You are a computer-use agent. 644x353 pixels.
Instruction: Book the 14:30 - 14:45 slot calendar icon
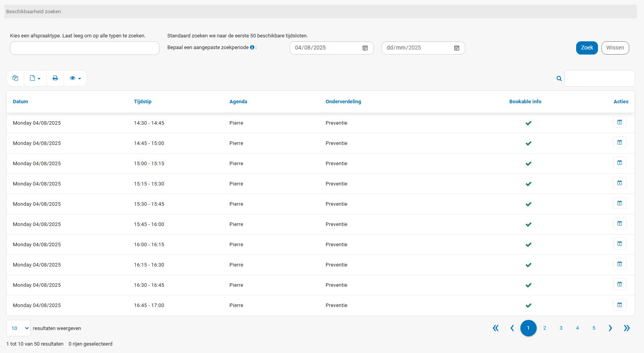coord(619,122)
